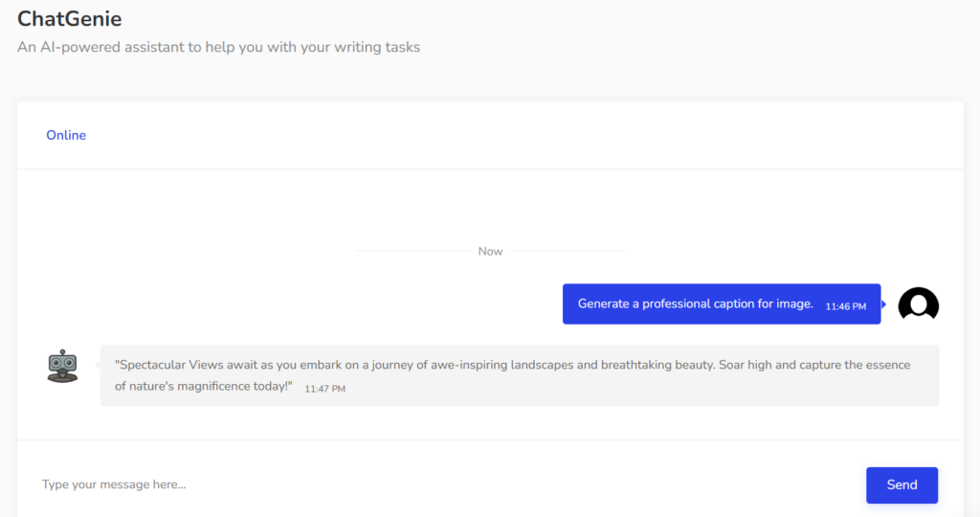Select the 'Generate a professional caption' message

tap(695, 303)
